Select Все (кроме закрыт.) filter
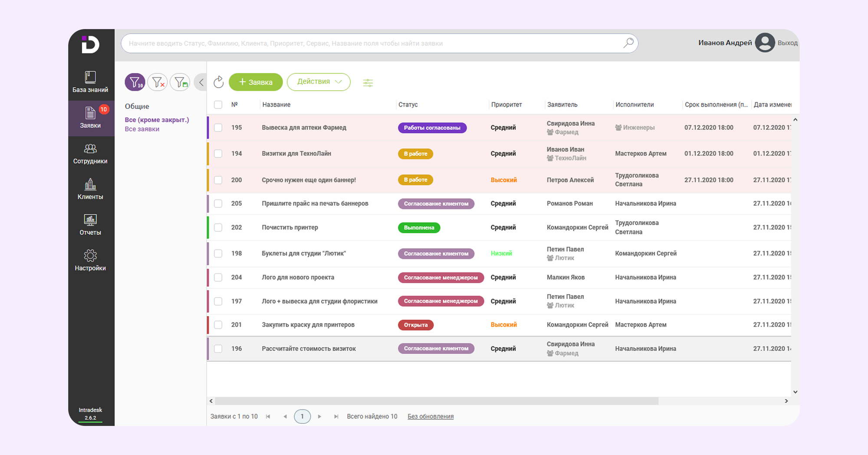This screenshot has width=868, height=455. tap(157, 120)
